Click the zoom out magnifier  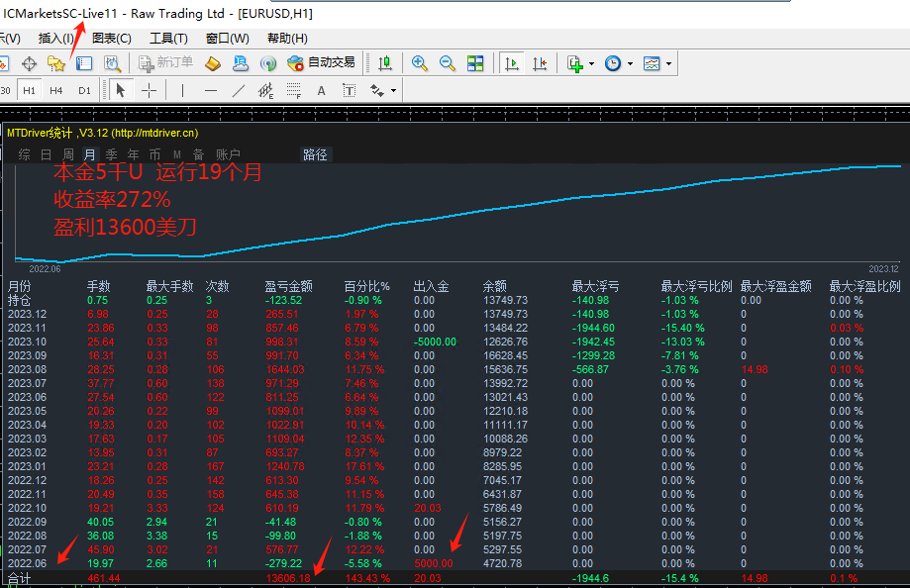448,64
